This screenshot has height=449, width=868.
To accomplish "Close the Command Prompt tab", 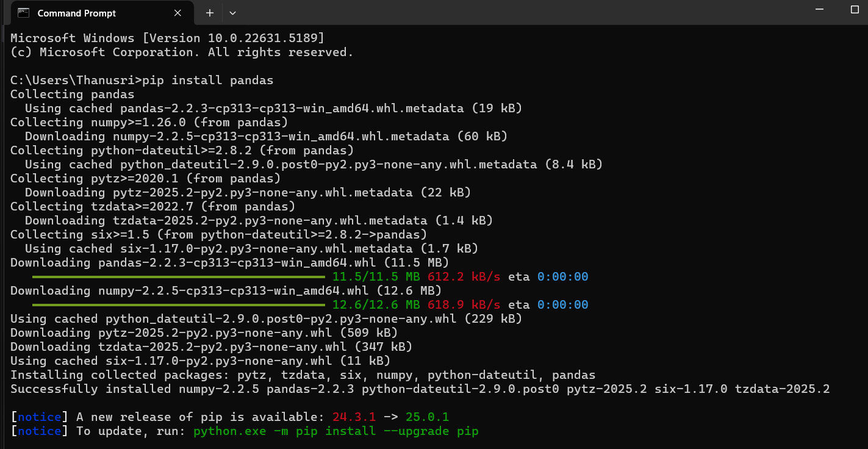I will coord(178,13).
